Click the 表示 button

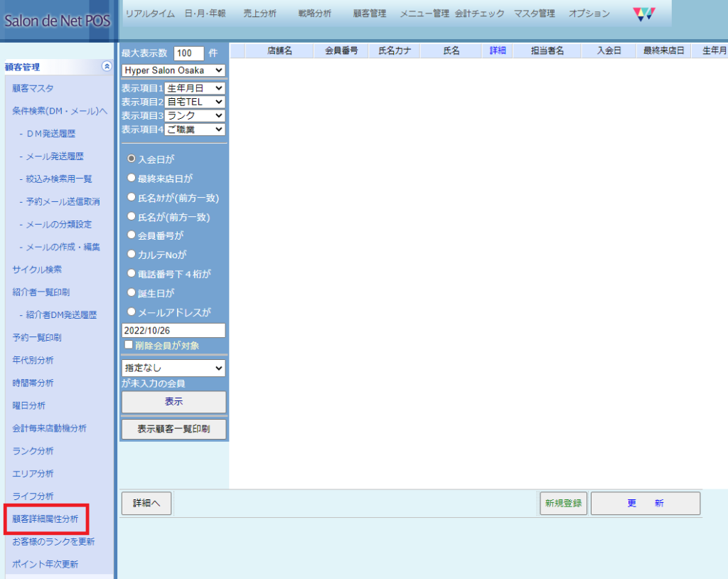coord(173,402)
